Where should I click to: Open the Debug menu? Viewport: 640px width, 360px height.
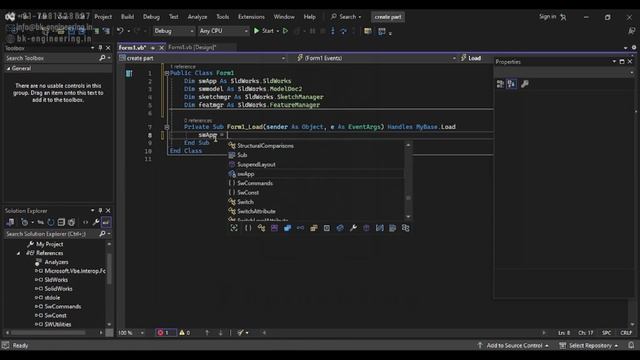coord(151,17)
